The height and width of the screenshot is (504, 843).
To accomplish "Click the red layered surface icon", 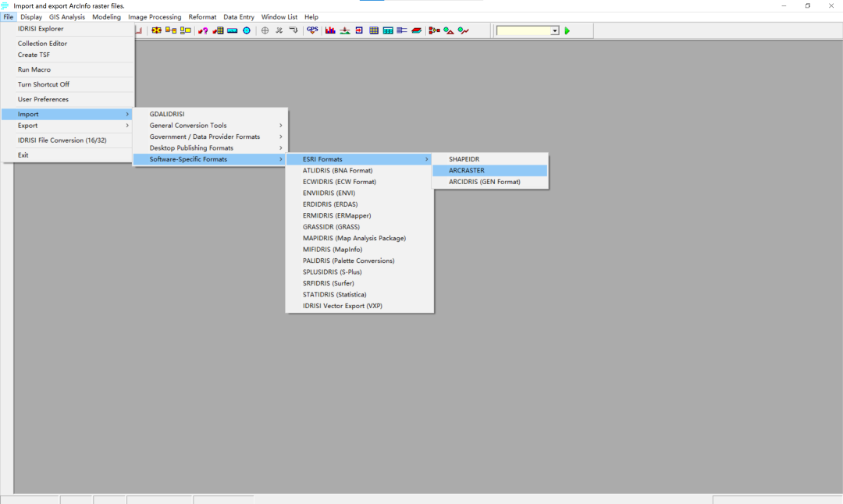I will [417, 30].
